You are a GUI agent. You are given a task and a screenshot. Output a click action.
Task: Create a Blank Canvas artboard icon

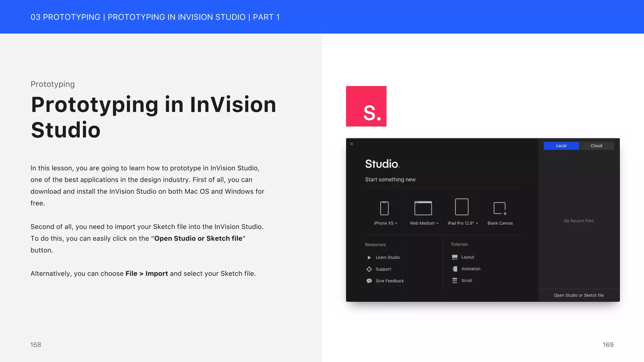[500, 208]
